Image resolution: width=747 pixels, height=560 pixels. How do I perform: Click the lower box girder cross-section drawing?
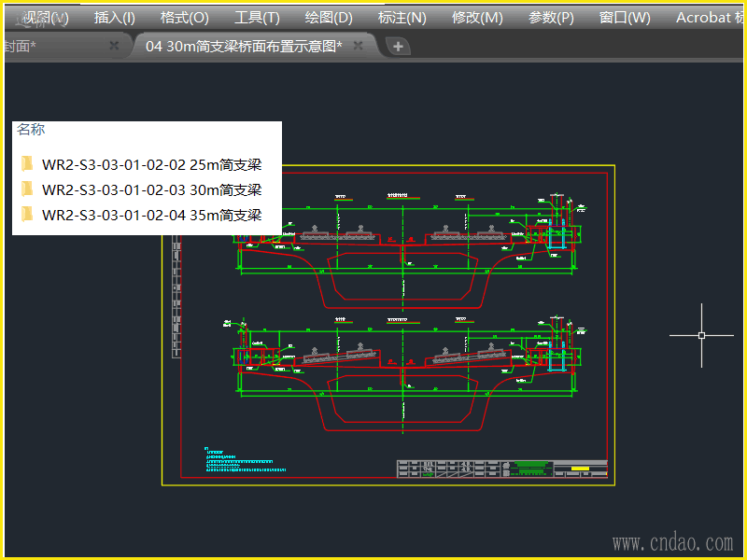click(405, 374)
